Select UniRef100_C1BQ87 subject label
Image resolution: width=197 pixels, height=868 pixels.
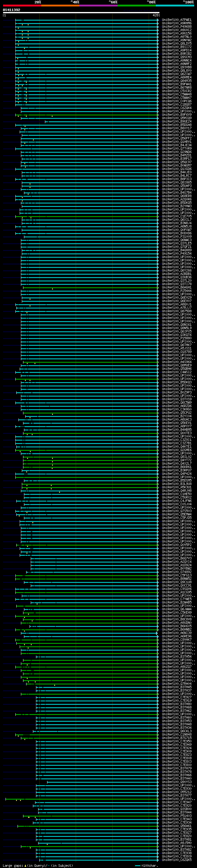pyautogui.click(x=176, y=104)
